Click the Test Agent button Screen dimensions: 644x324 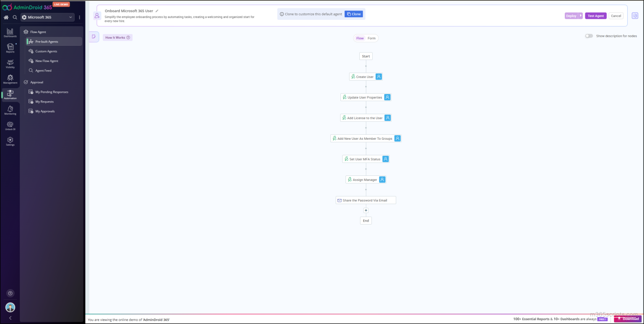595,16
